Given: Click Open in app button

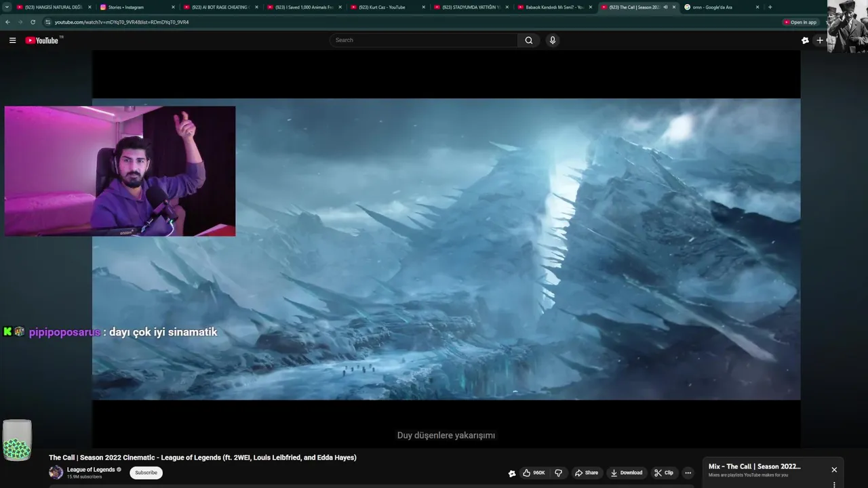Looking at the screenshot, I should click(800, 22).
